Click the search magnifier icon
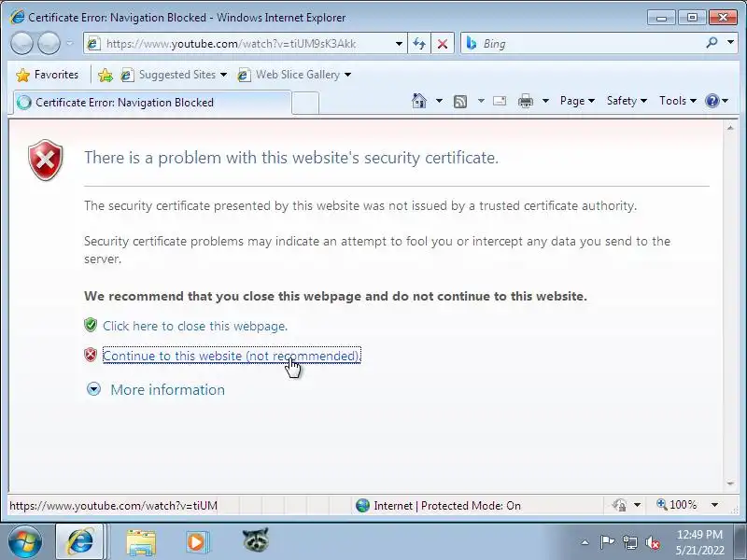747x560 pixels. click(x=712, y=43)
